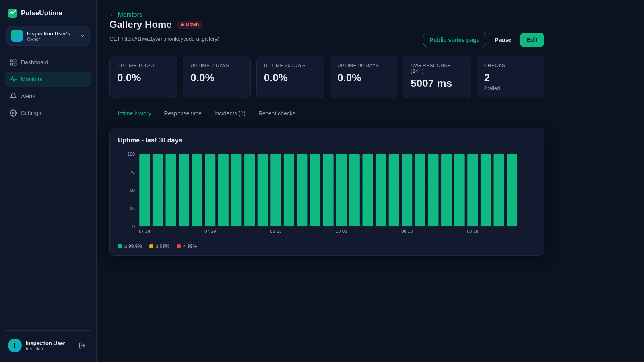Click the first uptime bar above 07-24
Screen dimensions: 644x362
(144, 190)
